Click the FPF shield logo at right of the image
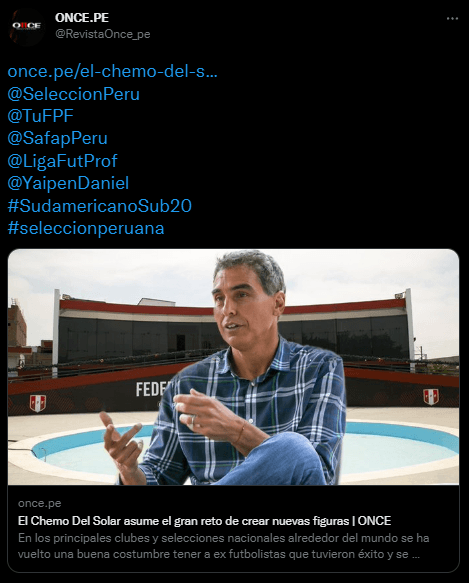469x583 pixels. (431, 396)
